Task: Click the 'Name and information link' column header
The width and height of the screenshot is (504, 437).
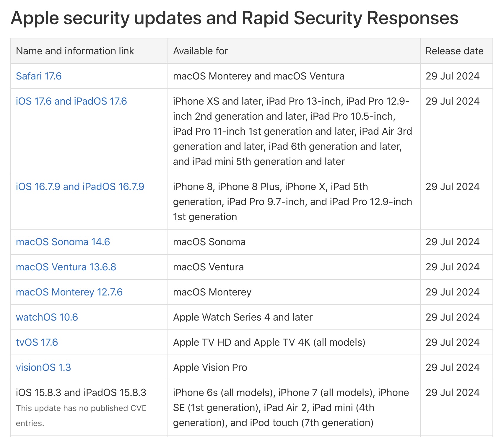Action: (x=75, y=51)
